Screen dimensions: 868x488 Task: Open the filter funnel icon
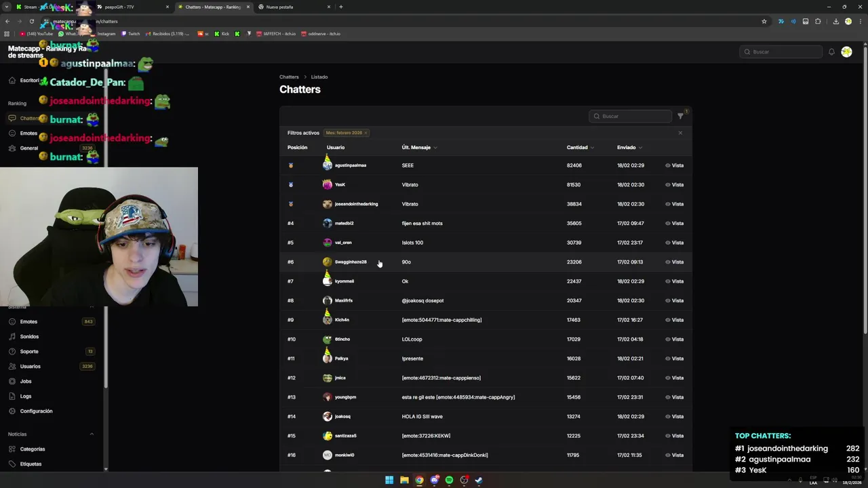pyautogui.click(x=680, y=116)
